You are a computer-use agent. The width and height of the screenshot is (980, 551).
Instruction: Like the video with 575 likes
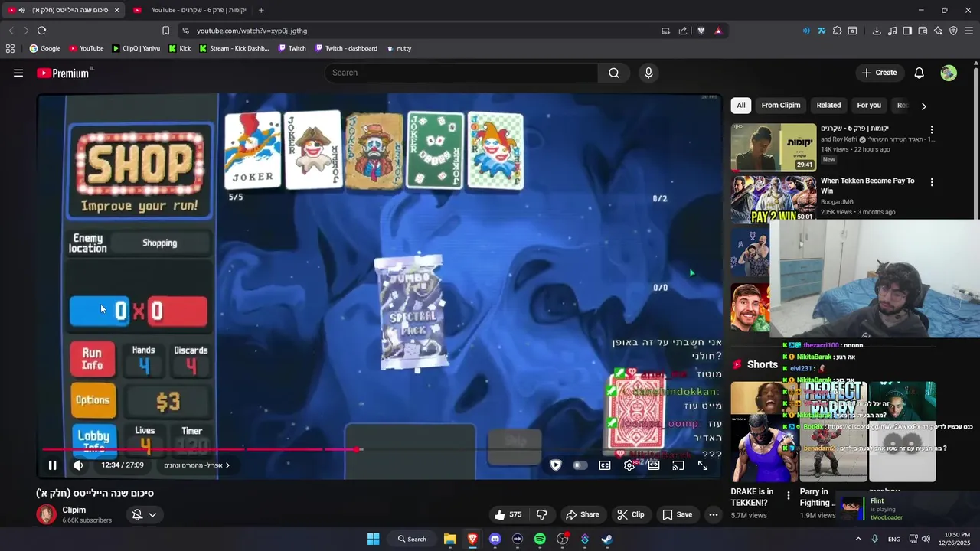point(508,514)
